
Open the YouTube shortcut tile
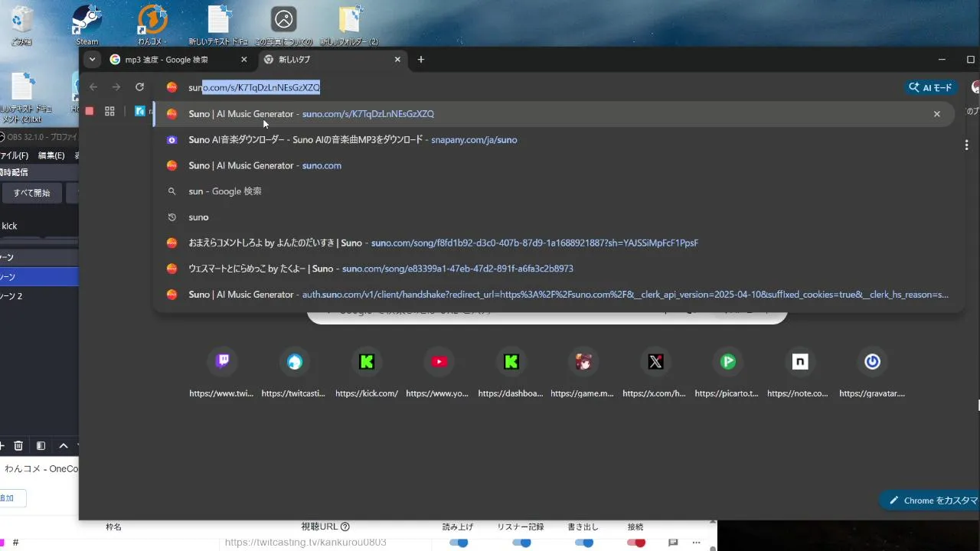[439, 373]
